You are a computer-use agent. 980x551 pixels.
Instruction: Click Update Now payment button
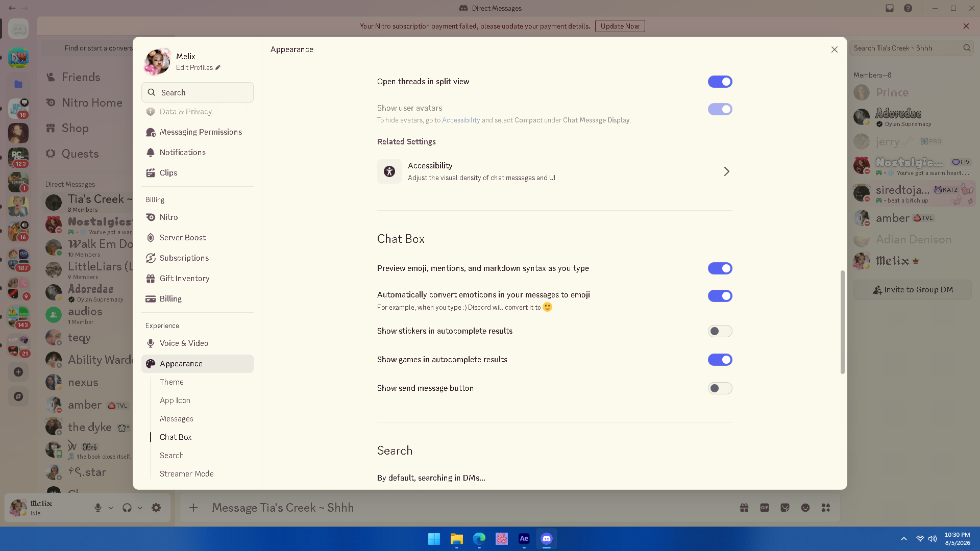click(x=620, y=26)
